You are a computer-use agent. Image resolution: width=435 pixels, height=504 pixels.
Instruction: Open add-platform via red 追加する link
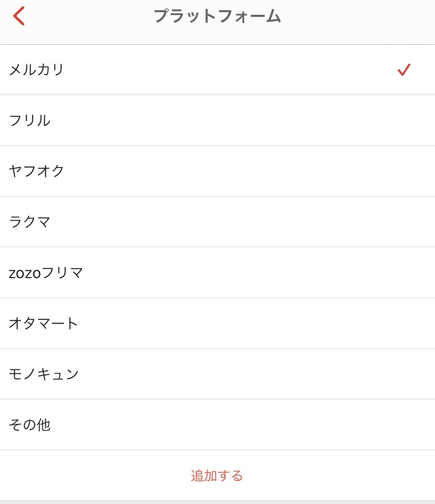[x=217, y=475]
